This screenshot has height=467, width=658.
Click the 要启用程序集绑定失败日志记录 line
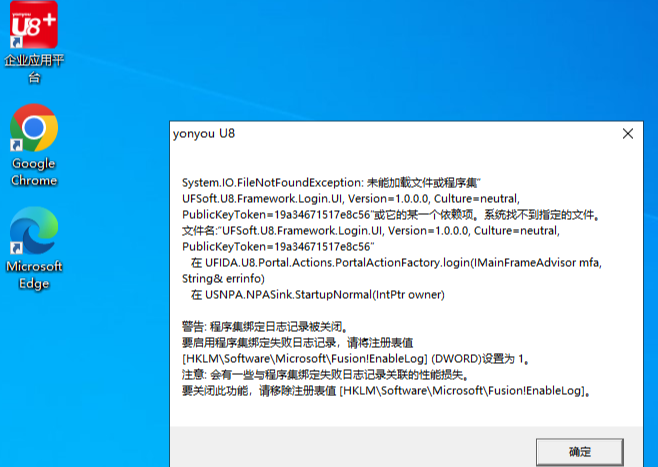tap(298, 342)
